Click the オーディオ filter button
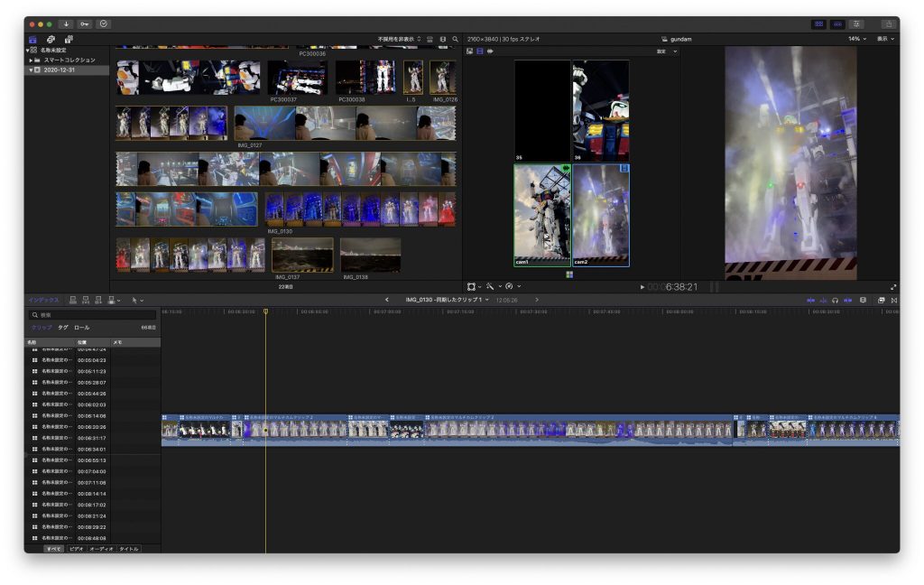The image size is (924, 585). 101,548
